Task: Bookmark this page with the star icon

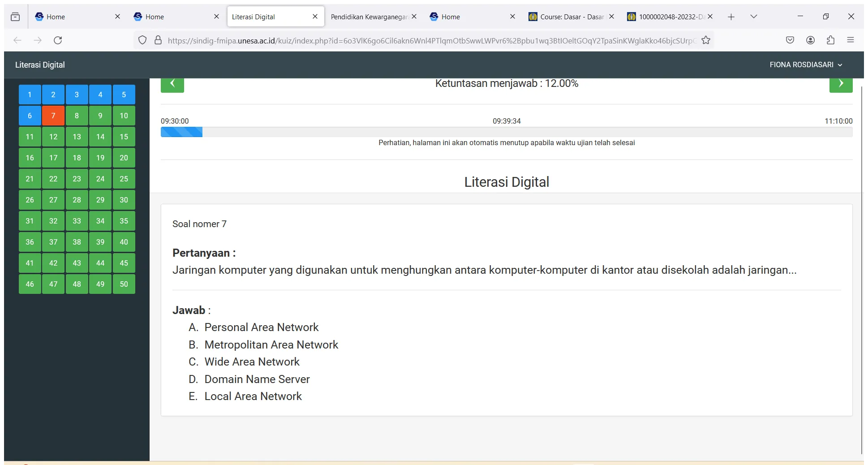Action: pos(706,40)
